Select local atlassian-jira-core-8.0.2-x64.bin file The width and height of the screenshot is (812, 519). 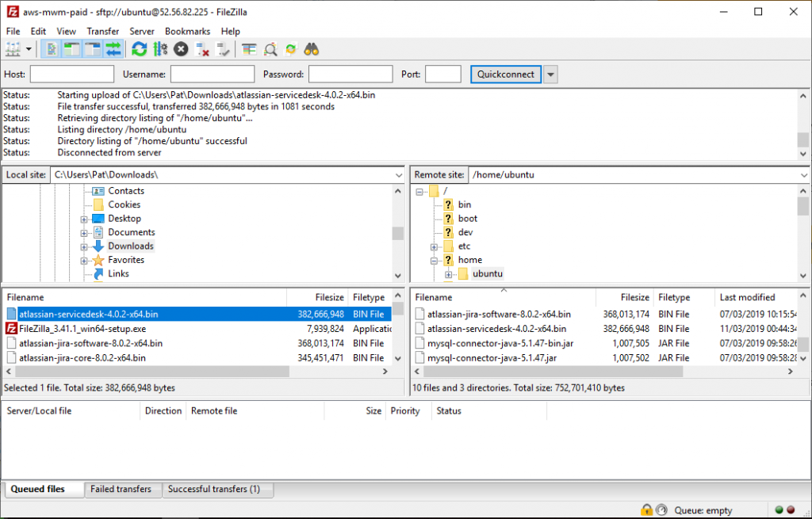[x=197, y=357]
